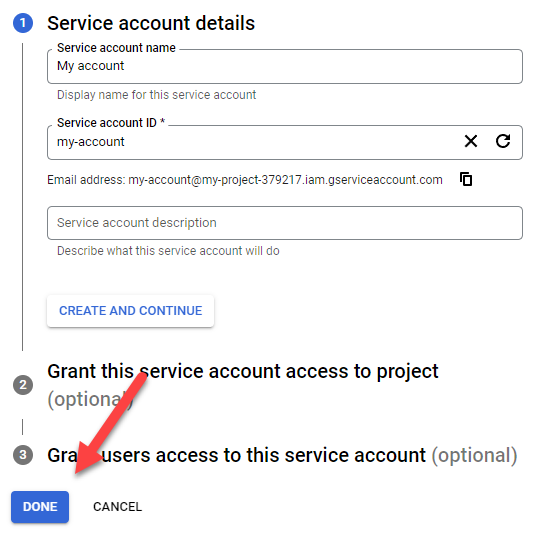Click CREATE AND CONTINUE button
The height and width of the screenshot is (552, 534).
pyautogui.click(x=131, y=311)
